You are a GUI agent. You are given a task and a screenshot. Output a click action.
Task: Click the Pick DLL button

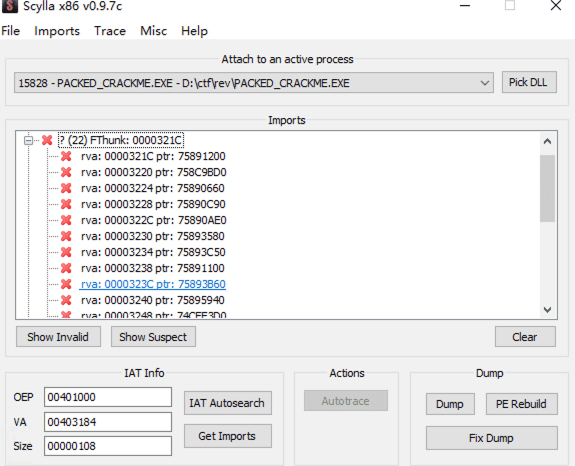pyautogui.click(x=529, y=82)
